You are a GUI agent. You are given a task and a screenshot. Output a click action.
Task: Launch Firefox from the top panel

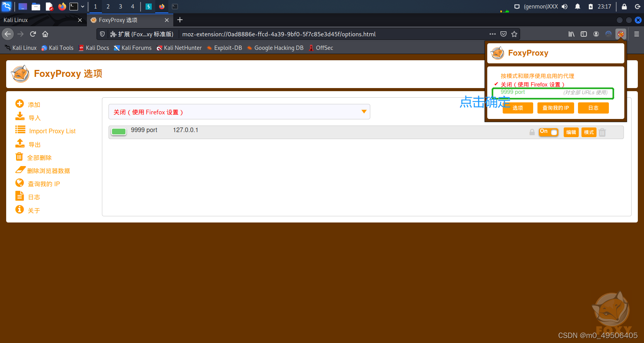pyautogui.click(x=62, y=6)
